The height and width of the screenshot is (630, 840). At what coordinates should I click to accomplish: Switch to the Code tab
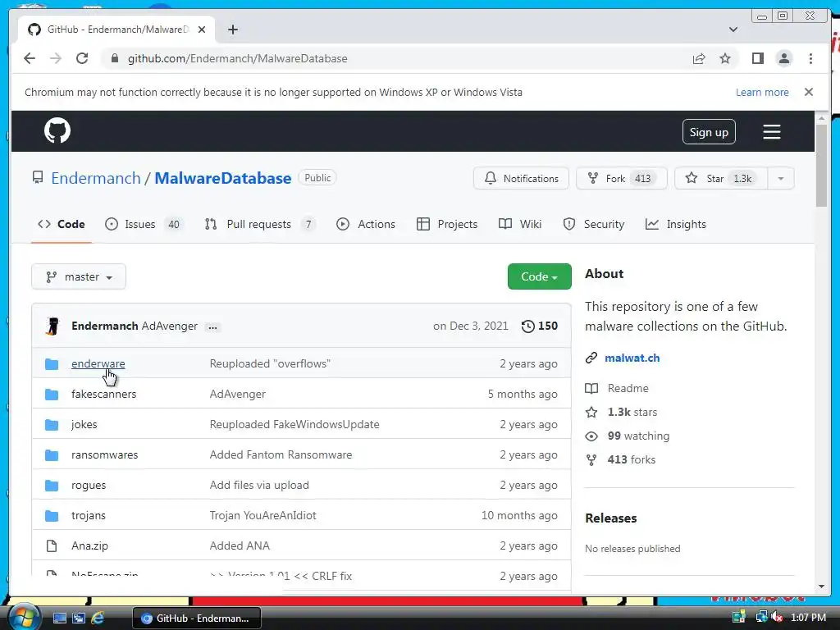tap(61, 224)
